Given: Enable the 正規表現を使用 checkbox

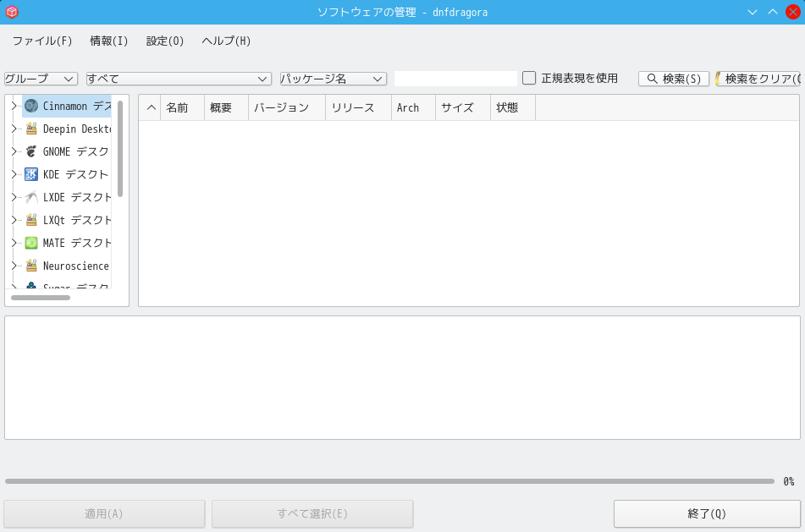Looking at the screenshot, I should pos(529,78).
